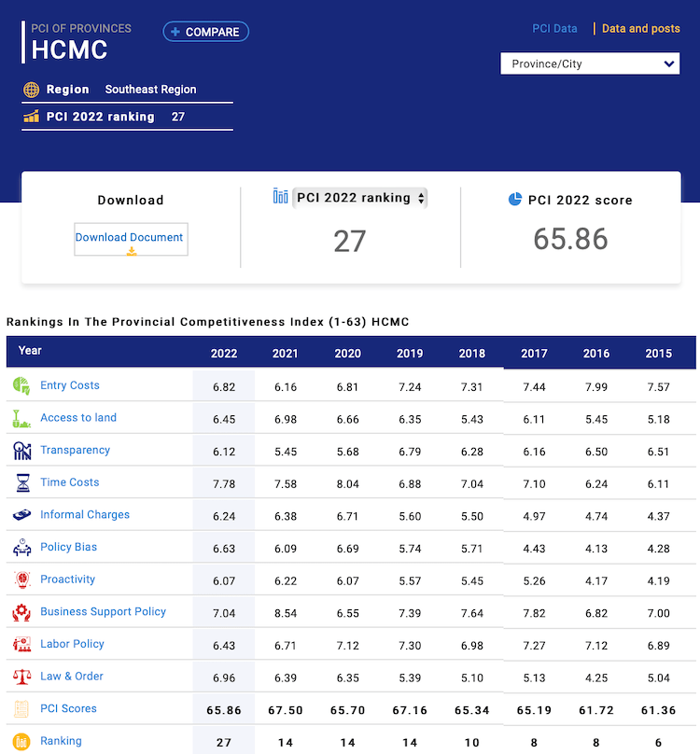Open the PCI Scores link
Screen dimensions: 700x754
(68, 709)
